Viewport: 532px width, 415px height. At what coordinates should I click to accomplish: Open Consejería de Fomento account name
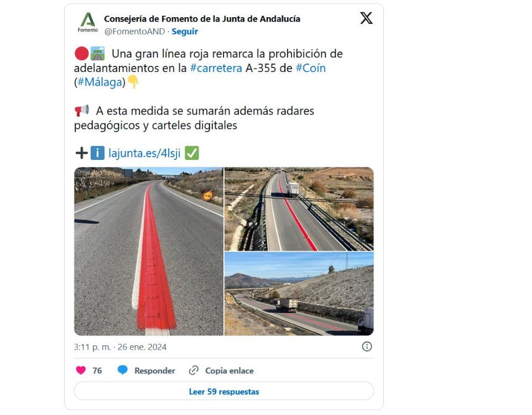coord(202,19)
